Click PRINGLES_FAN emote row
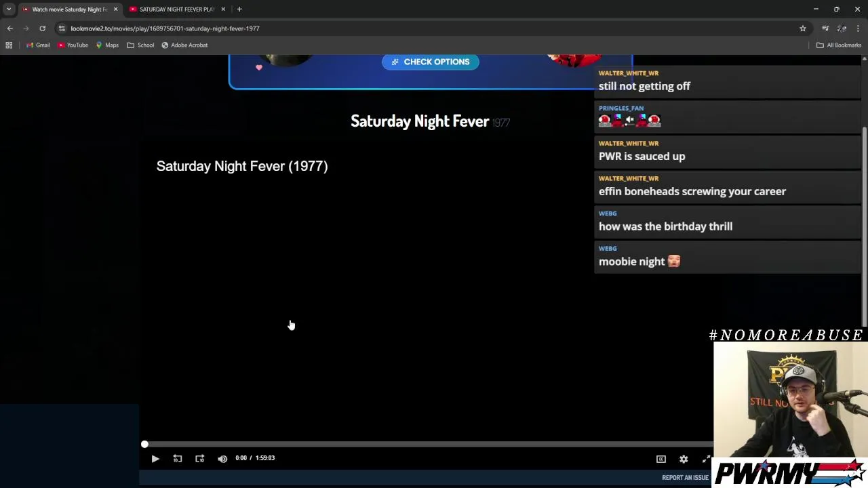The width and height of the screenshot is (868, 488). pyautogui.click(x=629, y=121)
